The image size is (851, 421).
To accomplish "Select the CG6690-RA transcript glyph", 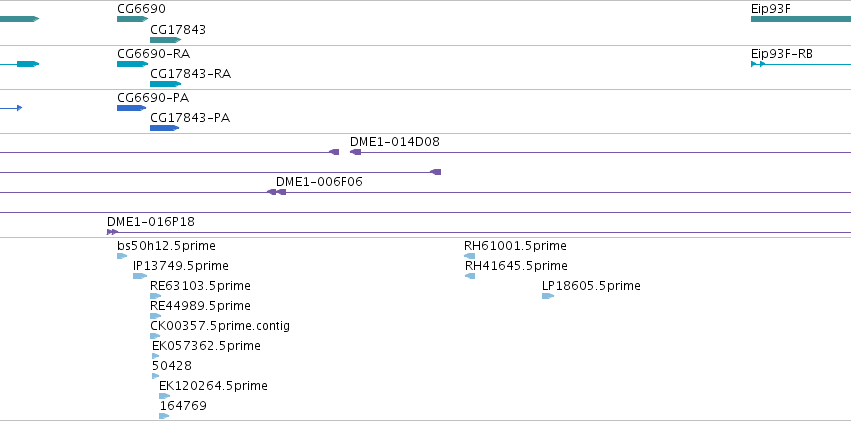I will pyautogui.click(x=132, y=64).
